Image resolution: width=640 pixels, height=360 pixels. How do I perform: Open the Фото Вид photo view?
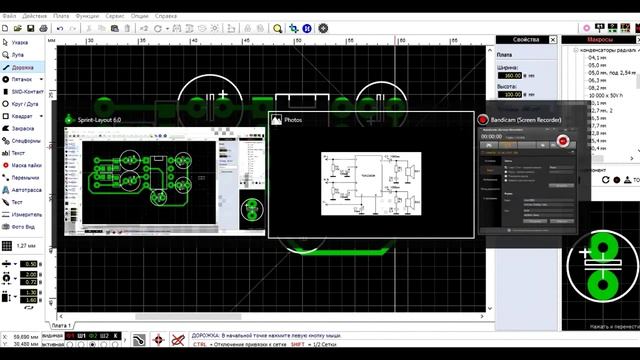[18, 227]
